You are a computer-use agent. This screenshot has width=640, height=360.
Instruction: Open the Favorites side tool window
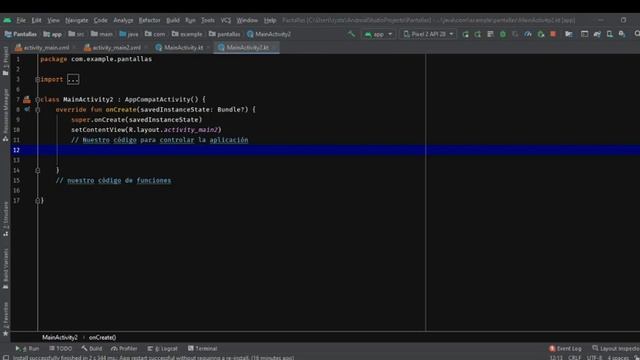pos(5,319)
